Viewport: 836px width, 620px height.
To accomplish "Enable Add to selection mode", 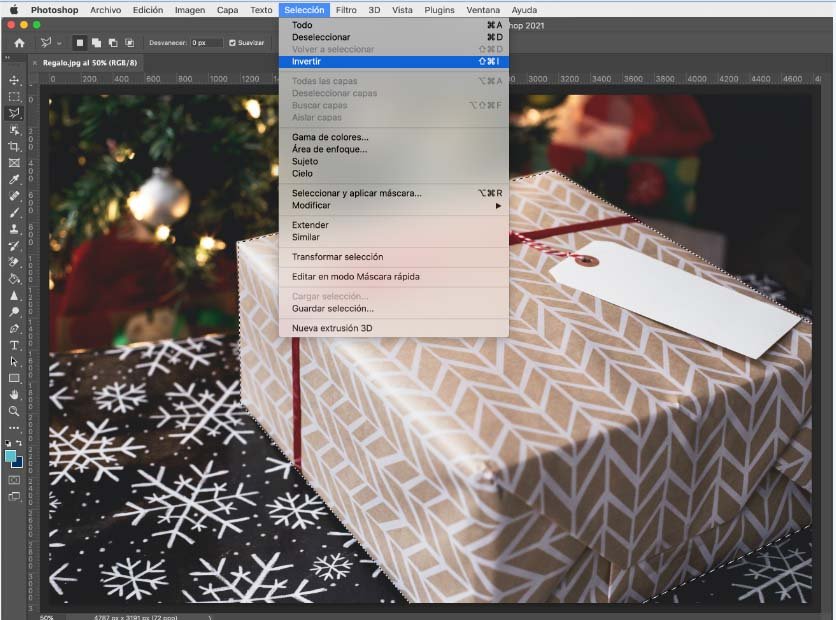I will [97, 43].
